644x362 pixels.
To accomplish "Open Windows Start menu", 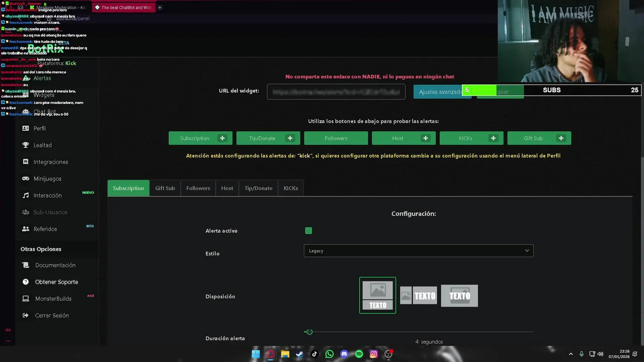I will [256, 354].
